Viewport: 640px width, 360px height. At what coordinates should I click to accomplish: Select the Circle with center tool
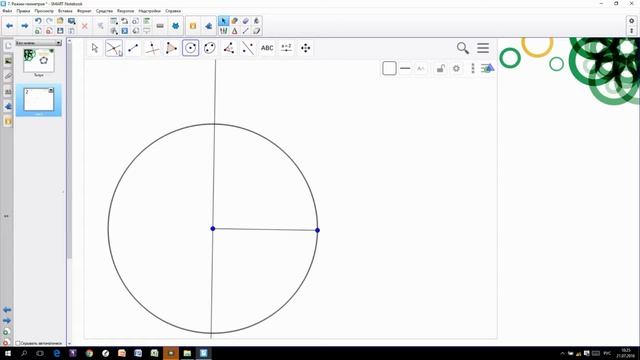pyautogui.click(x=190, y=48)
